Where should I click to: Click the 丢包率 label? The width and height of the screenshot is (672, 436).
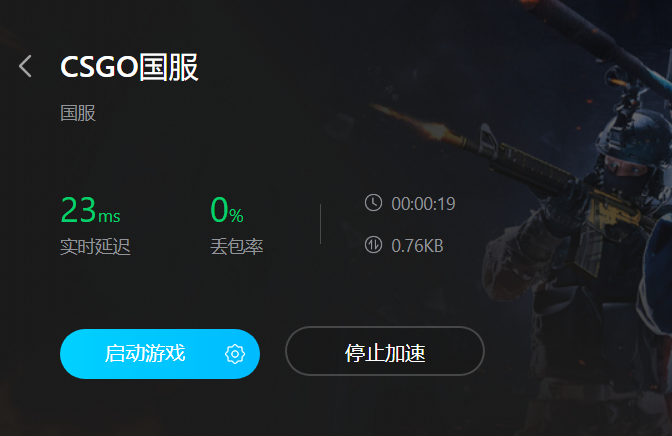click(237, 247)
